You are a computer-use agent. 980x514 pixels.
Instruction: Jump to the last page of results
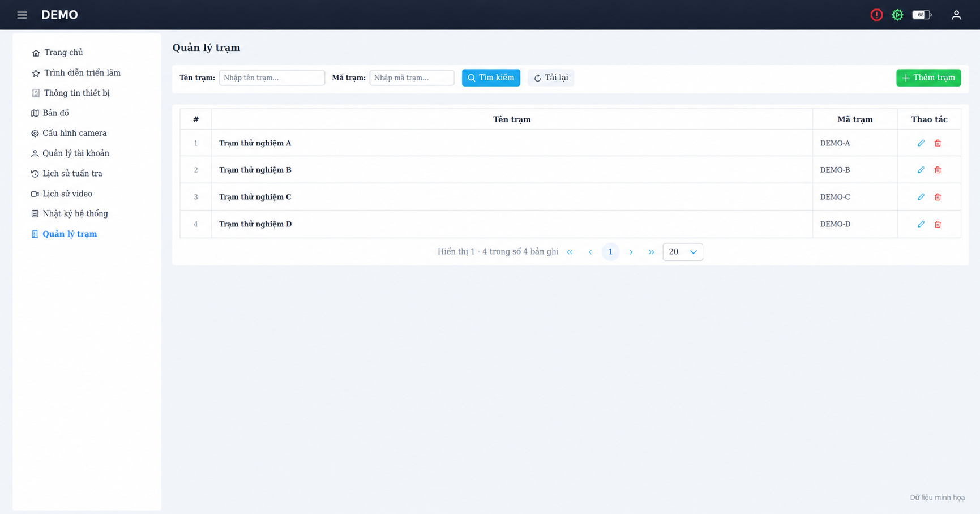pyautogui.click(x=651, y=252)
